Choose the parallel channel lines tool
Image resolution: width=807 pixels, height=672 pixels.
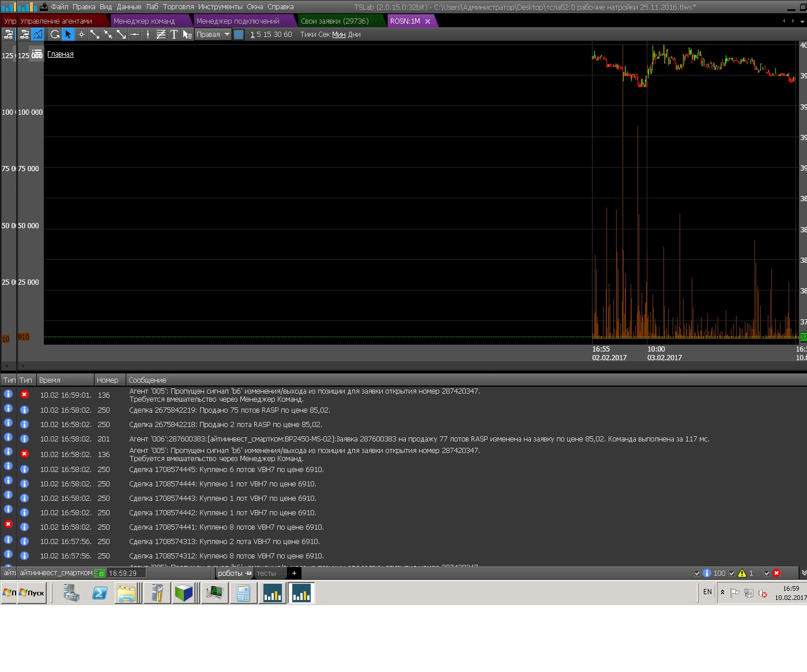161,35
